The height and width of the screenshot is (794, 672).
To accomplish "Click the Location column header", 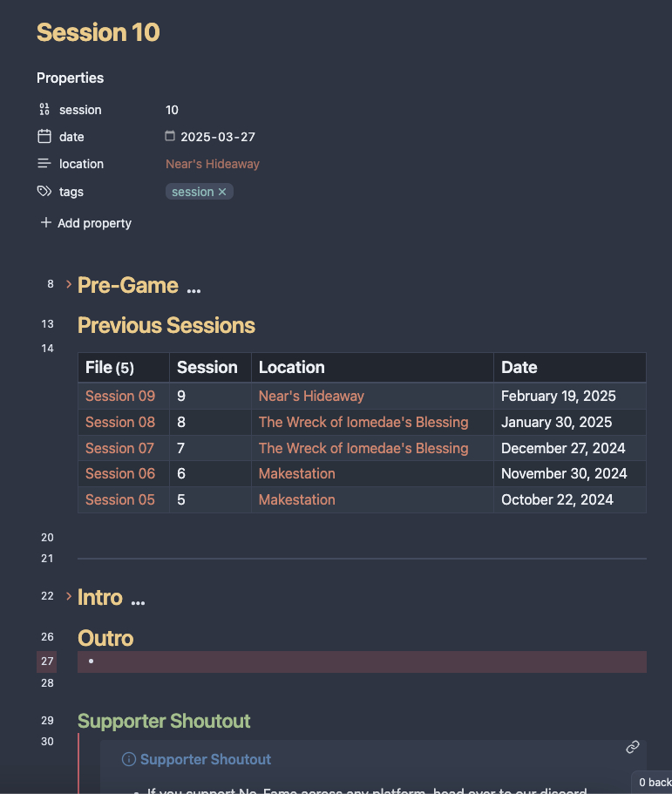I will (x=292, y=367).
